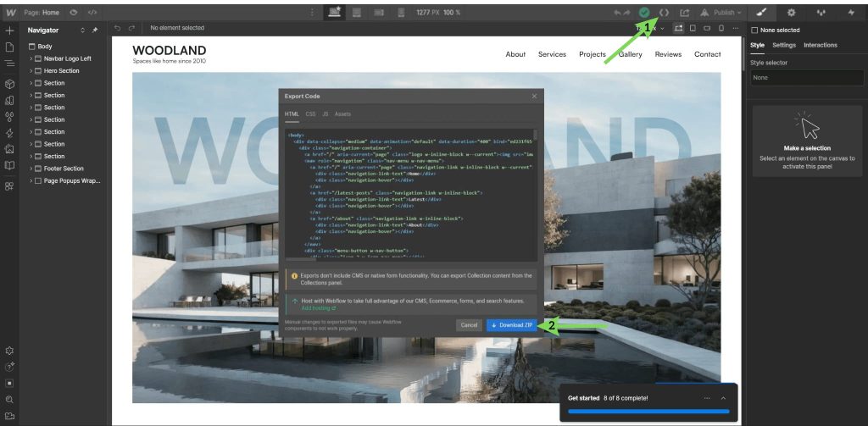Select the tablet breakpoint icon
Viewport: 868px width, 426px height.
tap(357, 12)
